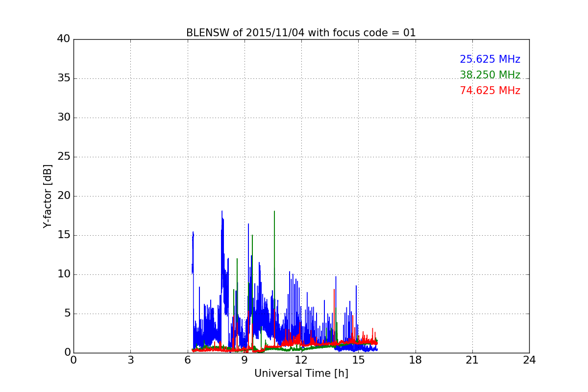Click the first blue peak at data start
Viewport: 588px width, 392px height.
(193, 232)
